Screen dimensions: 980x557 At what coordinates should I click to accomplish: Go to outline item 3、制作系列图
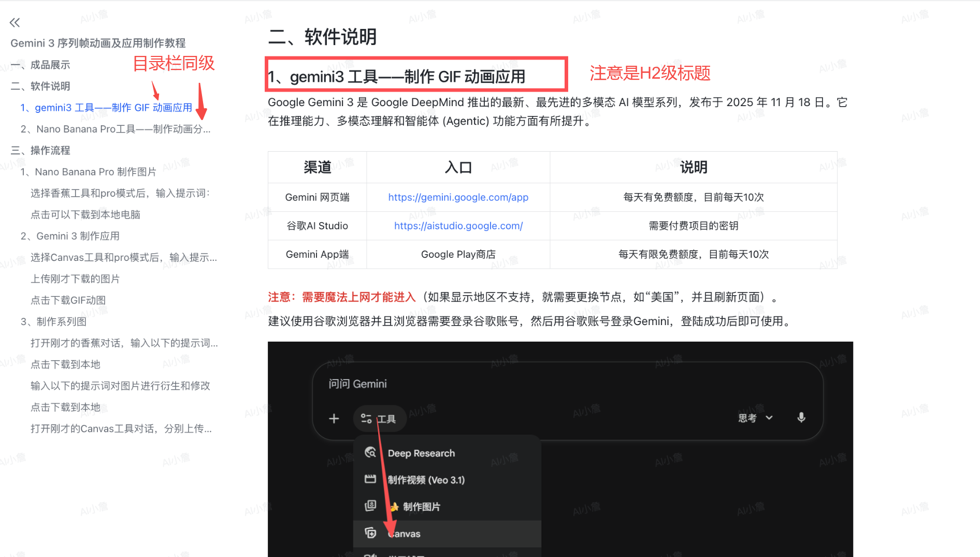coord(53,321)
